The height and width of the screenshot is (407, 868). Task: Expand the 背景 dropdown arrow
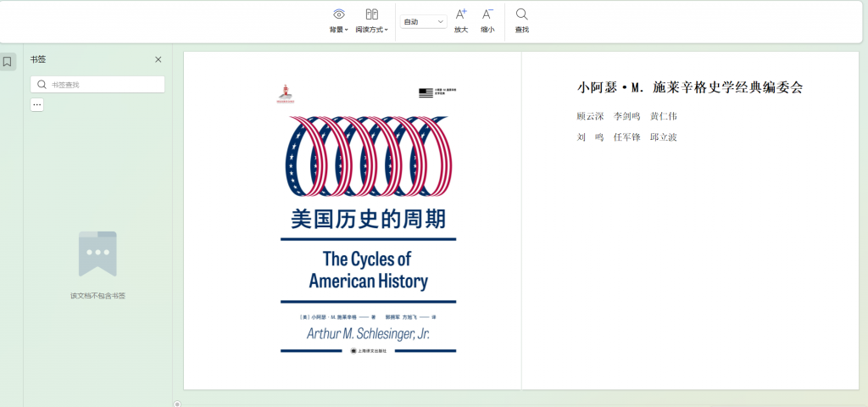(347, 31)
